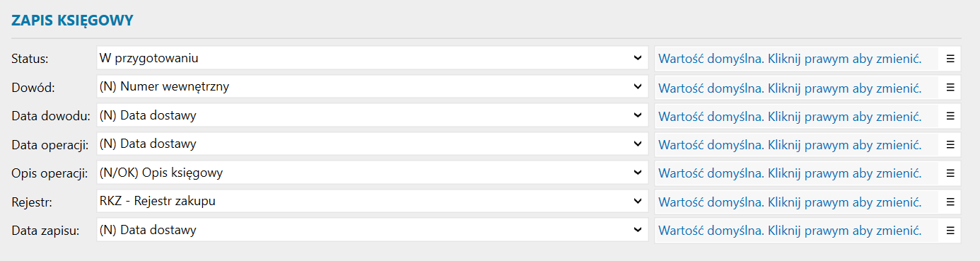Open hamburger menu in Data dowodu row
Image resolution: width=980 pixels, height=261 pixels.
tap(950, 115)
